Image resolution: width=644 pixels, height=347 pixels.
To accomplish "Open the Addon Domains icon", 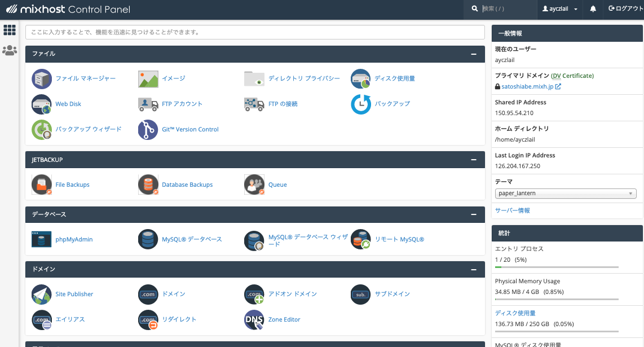I will 254,295.
